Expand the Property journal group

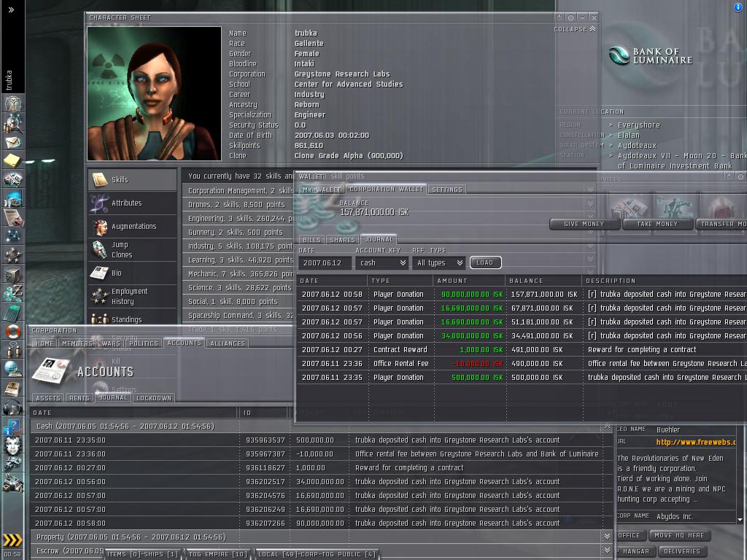point(607,537)
